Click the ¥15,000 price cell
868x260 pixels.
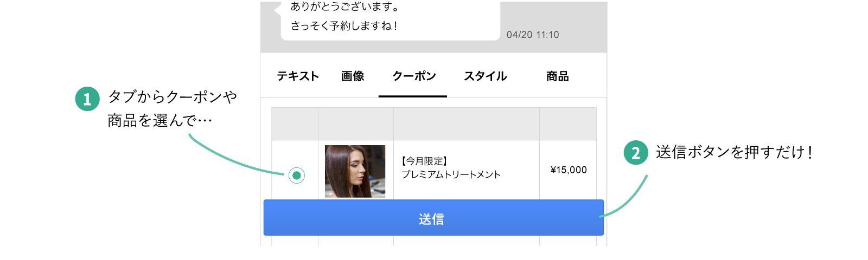[x=568, y=170]
